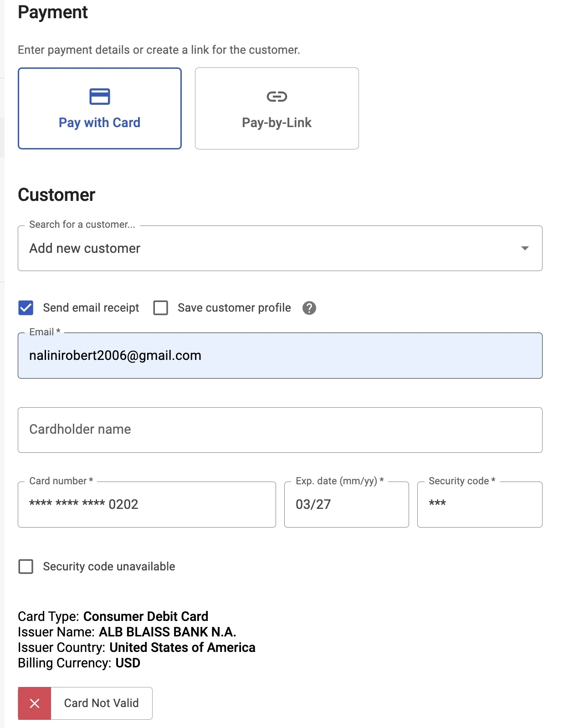Screen dimensions: 584x728
Task: Click the customer dropdown arrow
Action: click(x=525, y=248)
